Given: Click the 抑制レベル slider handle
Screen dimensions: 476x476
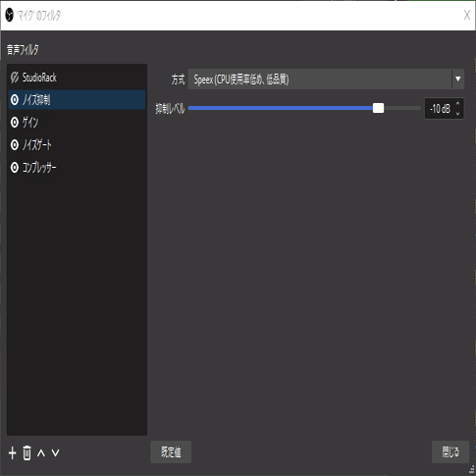Looking at the screenshot, I should 378,108.
